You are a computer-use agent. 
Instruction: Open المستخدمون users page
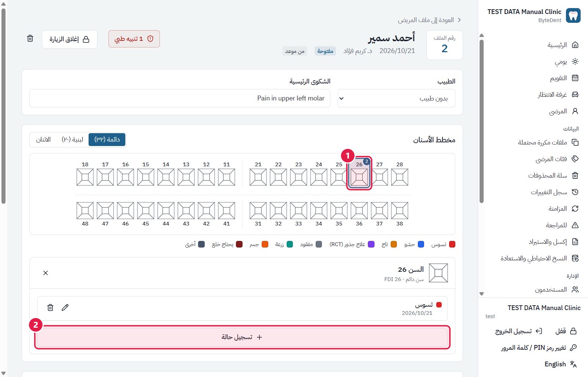[x=556, y=289]
